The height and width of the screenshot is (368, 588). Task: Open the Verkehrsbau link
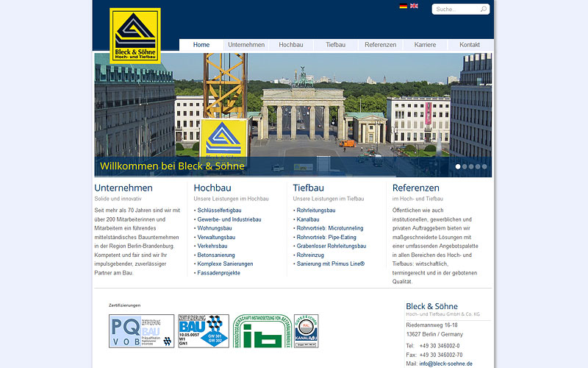coord(212,246)
